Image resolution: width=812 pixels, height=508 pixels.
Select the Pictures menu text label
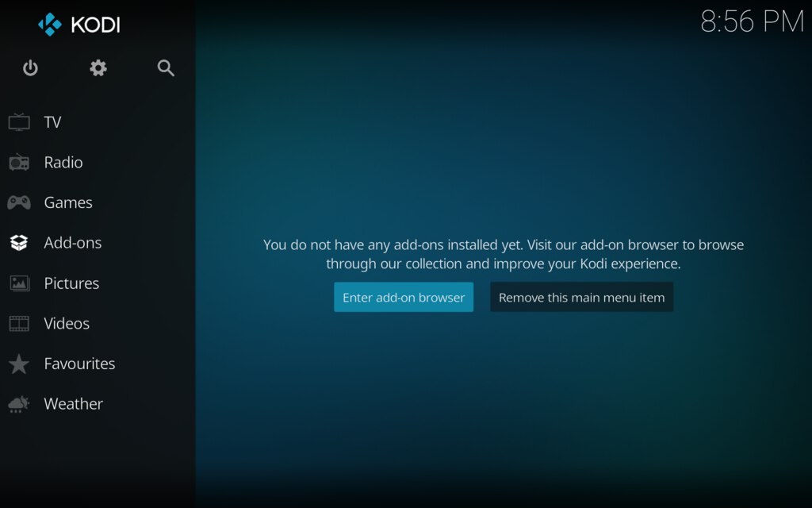click(71, 283)
